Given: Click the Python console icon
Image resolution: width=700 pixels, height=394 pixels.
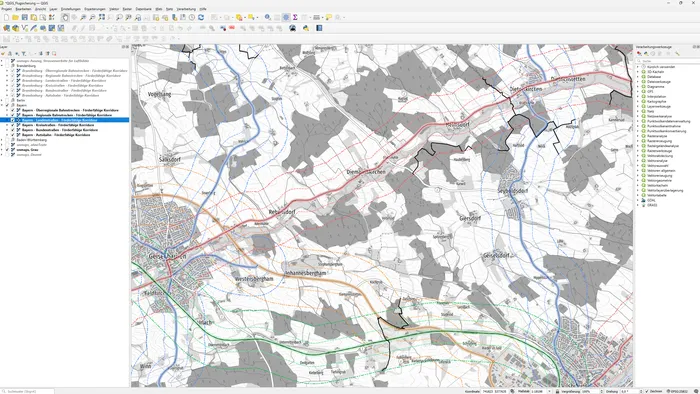Looking at the screenshot, I should click(306, 28).
